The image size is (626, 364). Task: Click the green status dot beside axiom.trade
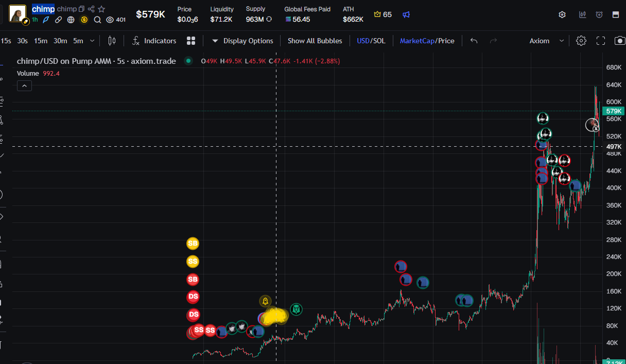pyautogui.click(x=189, y=61)
